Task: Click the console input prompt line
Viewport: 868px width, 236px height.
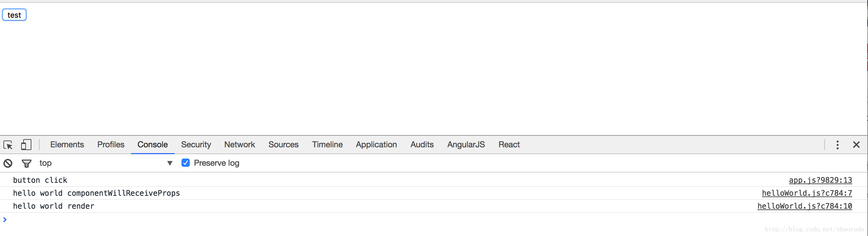Action: pos(409,220)
